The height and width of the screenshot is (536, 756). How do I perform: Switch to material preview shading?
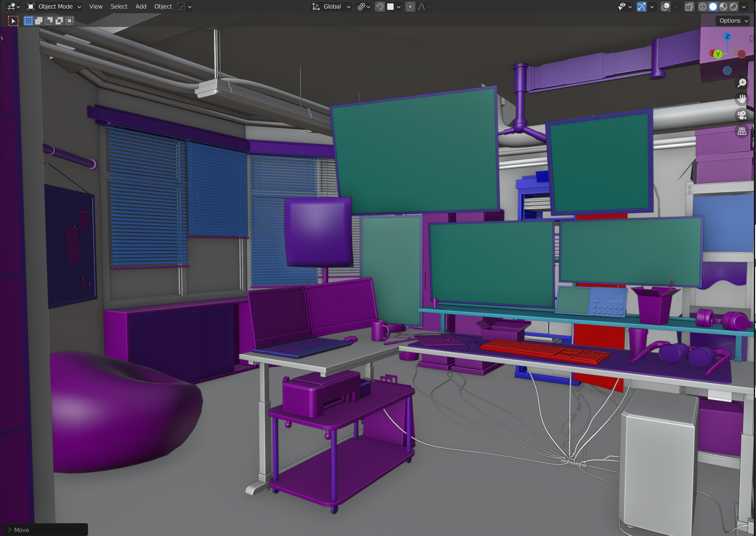click(x=723, y=6)
